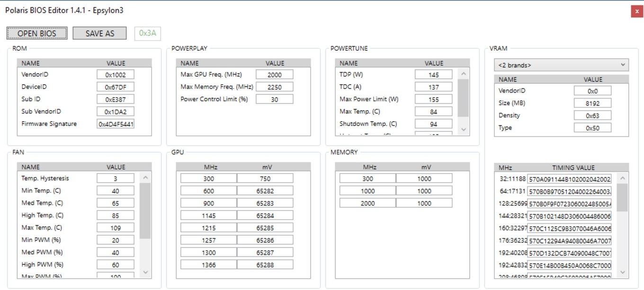The width and height of the screenshot is (644, 290).
Task: Edit the VRAM VendorID value
Action: pos(593,91)
